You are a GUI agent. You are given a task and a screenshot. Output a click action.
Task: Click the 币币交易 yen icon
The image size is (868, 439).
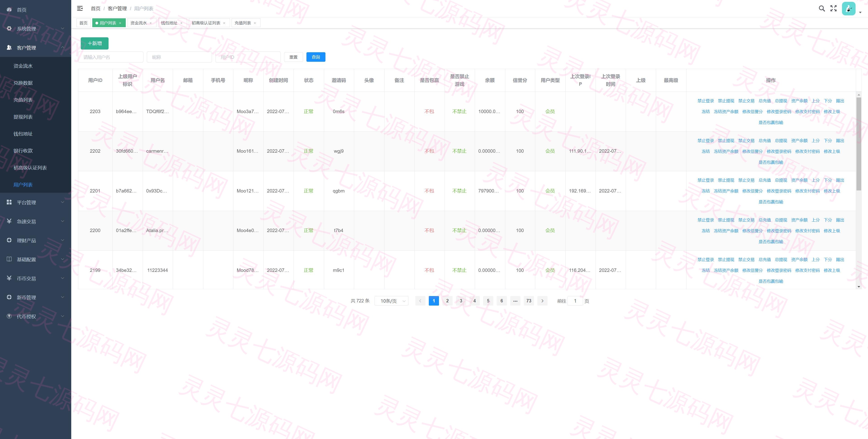9,278
